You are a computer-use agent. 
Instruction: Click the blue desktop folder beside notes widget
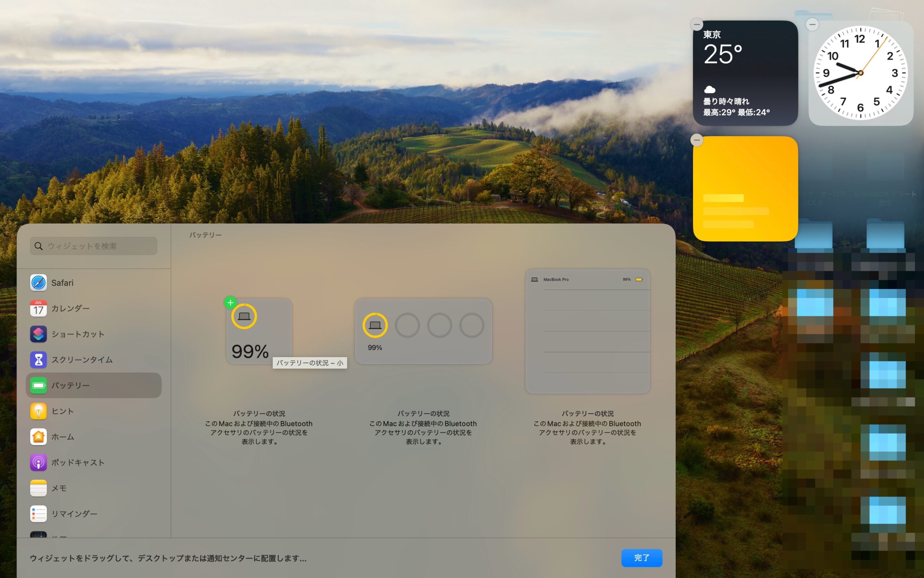(814, 234)
